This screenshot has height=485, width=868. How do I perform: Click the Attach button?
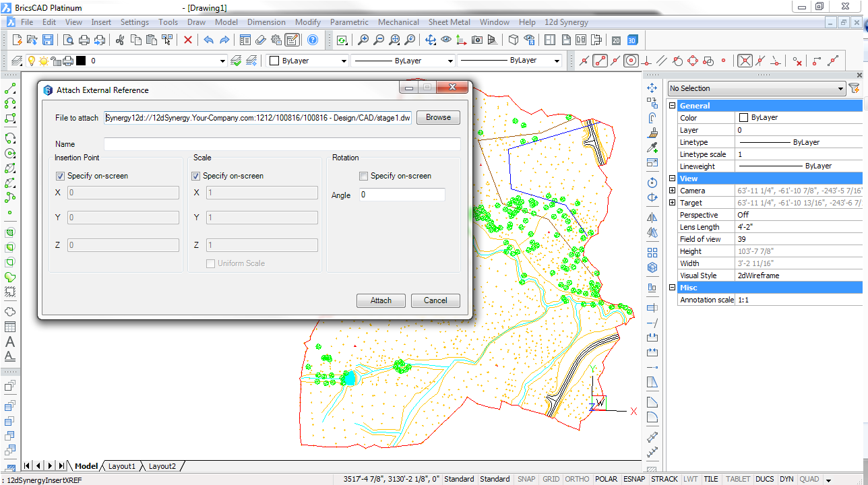pyautogui.click(x=381, y=300)
